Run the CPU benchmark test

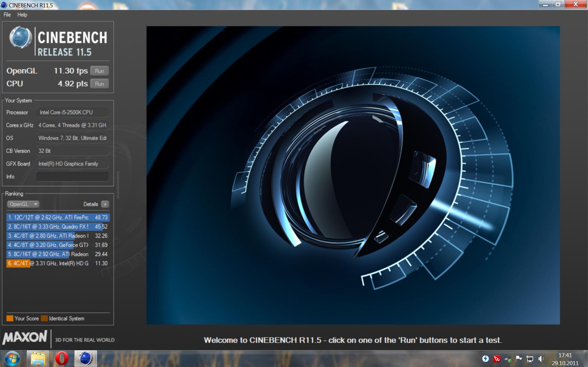100,84
